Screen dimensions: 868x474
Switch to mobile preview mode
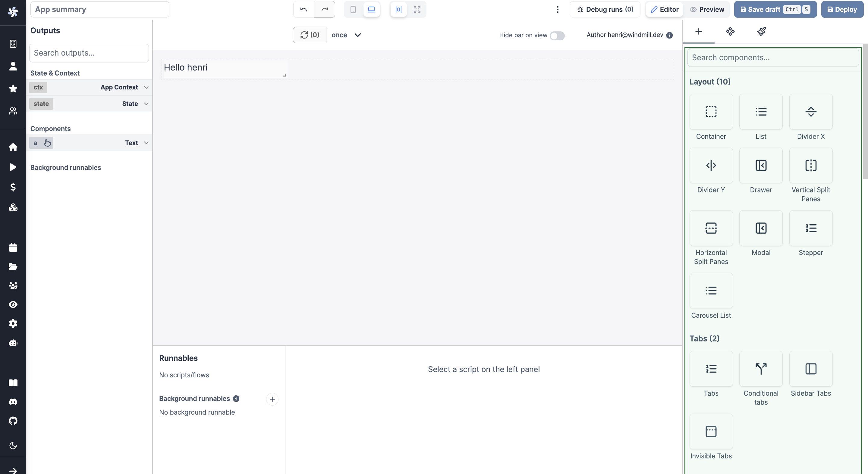pos(353,9)
